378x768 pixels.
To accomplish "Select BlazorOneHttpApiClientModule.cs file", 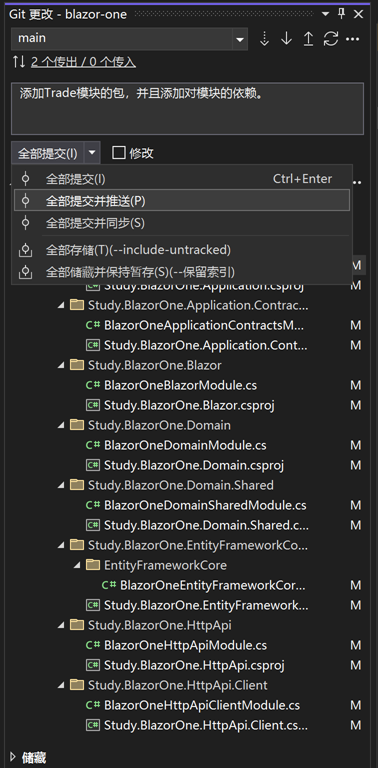I will pos(202,705).
